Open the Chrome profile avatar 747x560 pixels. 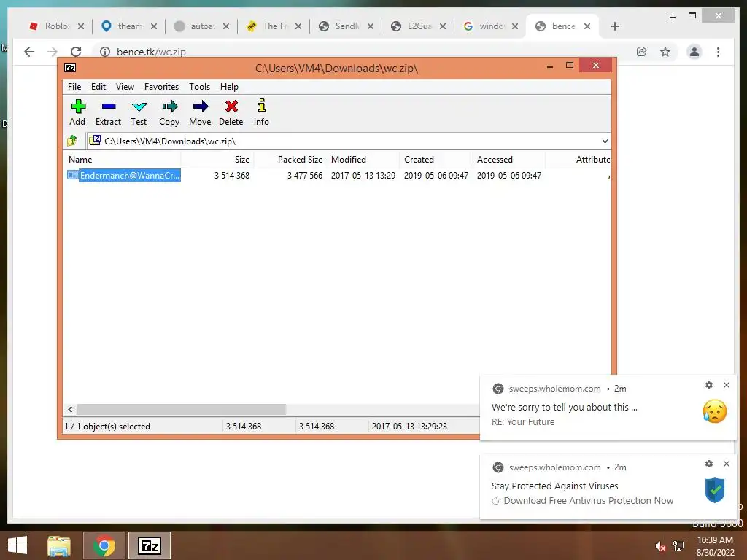(694, 52)
